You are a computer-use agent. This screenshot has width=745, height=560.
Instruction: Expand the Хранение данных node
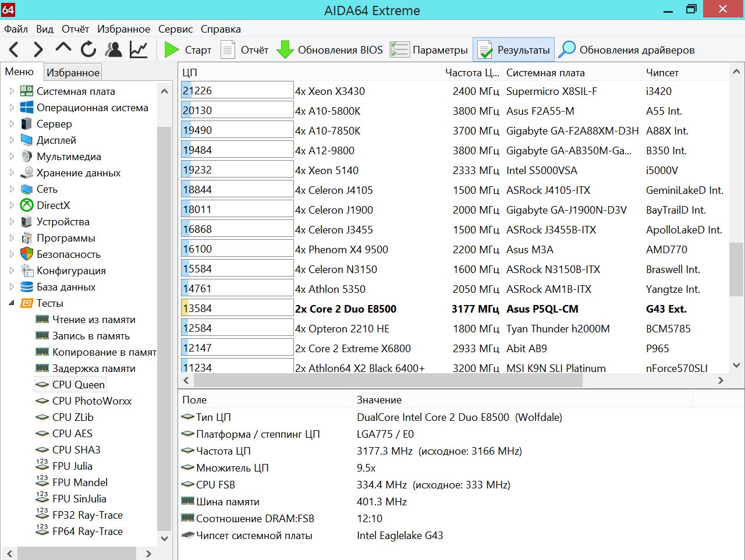(x=12, y=173)
